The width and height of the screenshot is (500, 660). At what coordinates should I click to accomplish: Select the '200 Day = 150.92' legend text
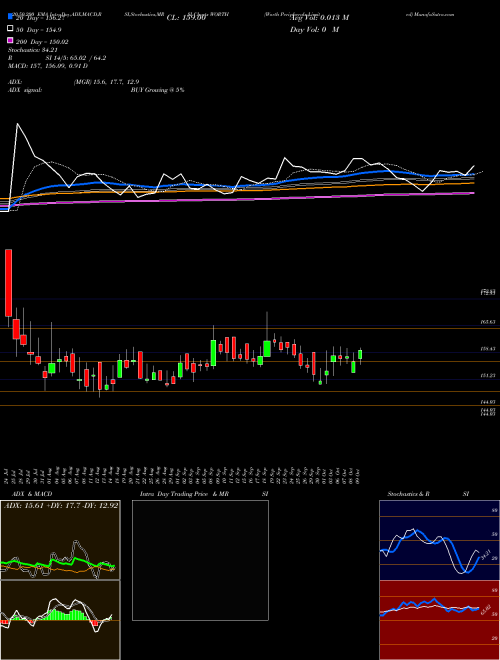point(42,42)
